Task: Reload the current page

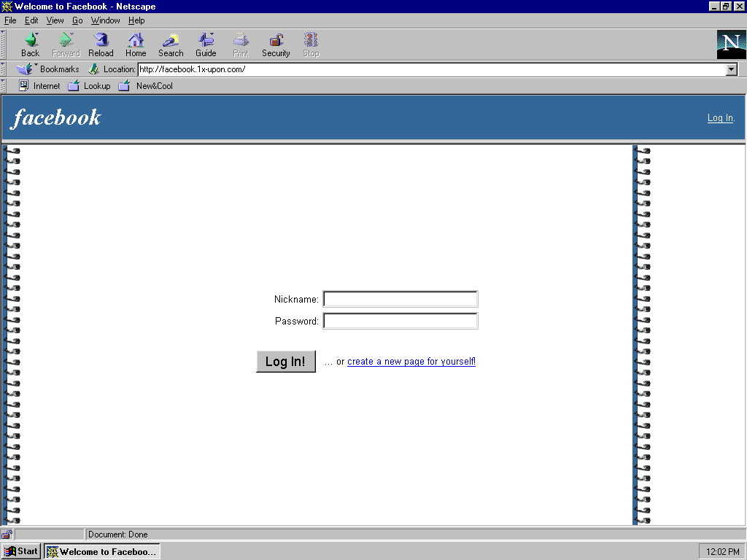Action: [101, 41]
